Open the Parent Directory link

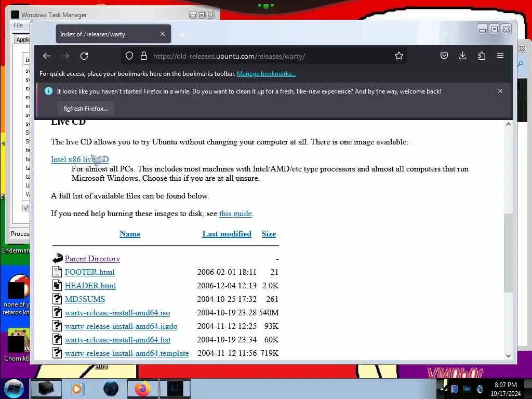[92, 259]
